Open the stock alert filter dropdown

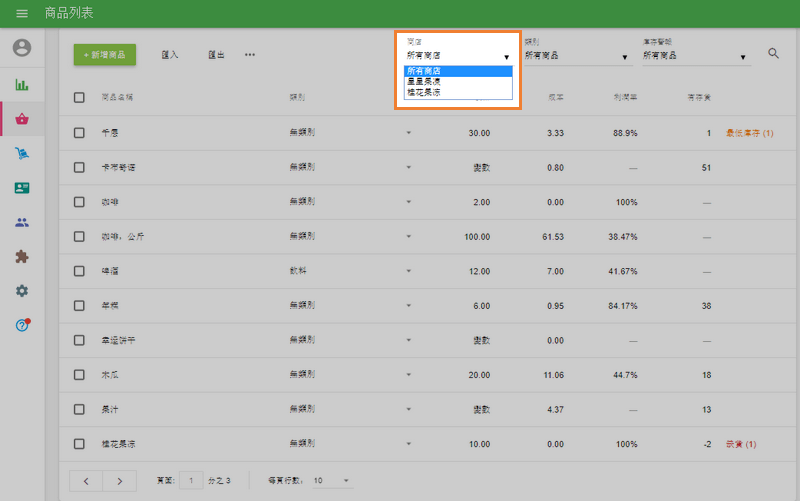point(695,56)
